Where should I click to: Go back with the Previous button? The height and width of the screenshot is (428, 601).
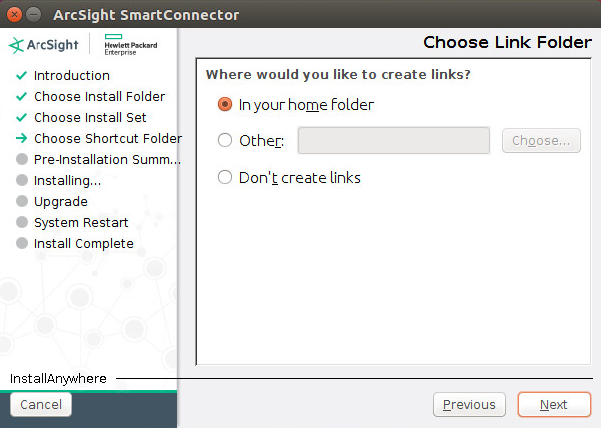click(x=468, y=405)
